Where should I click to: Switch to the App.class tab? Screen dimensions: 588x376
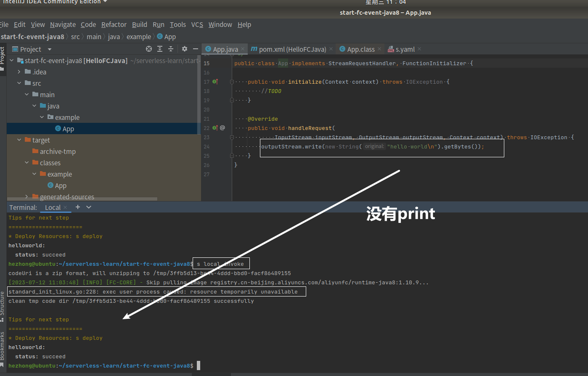[360, 49]
